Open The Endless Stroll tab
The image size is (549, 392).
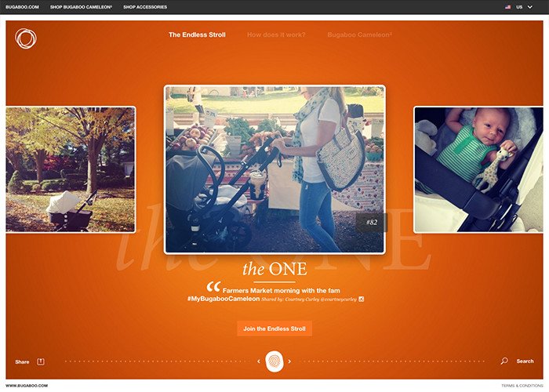coord(197,34)
